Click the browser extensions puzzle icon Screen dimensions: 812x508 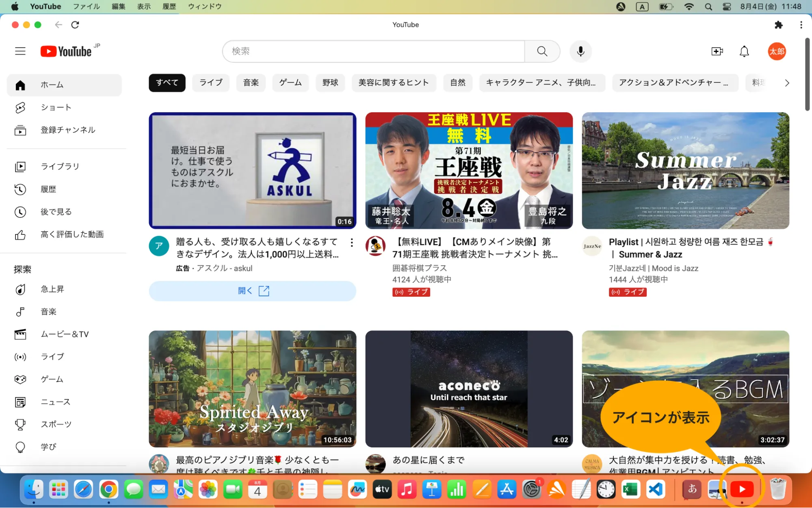pyautogui.click(x=778, y=25)
